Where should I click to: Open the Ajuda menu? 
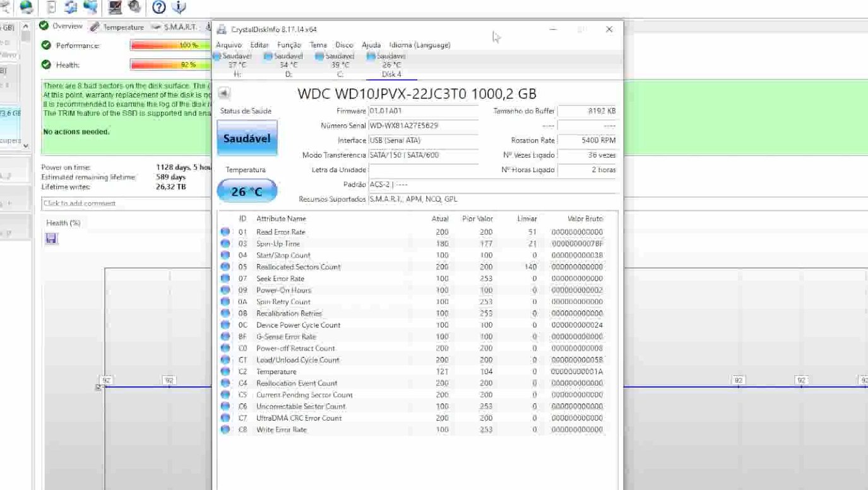tap(371, 45)
